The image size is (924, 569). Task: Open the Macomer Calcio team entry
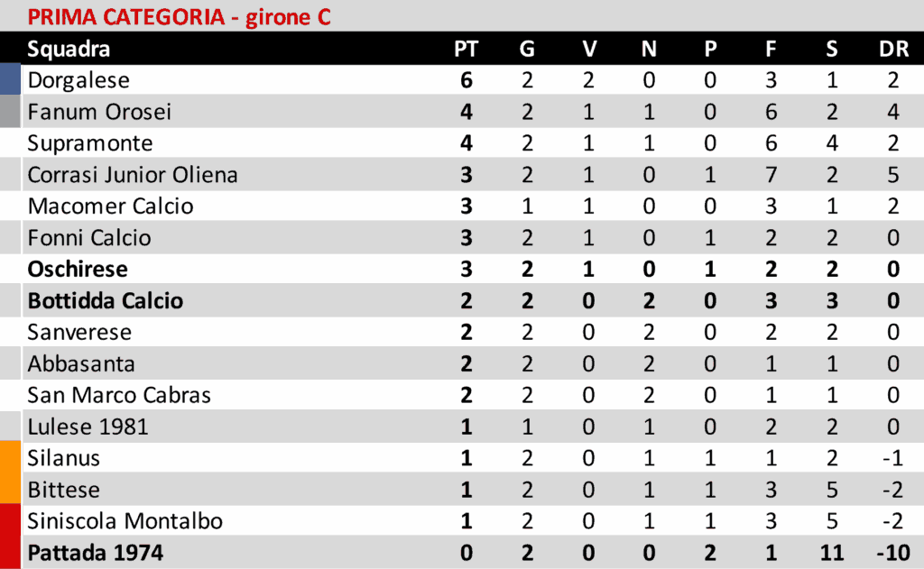click(110, 206)
